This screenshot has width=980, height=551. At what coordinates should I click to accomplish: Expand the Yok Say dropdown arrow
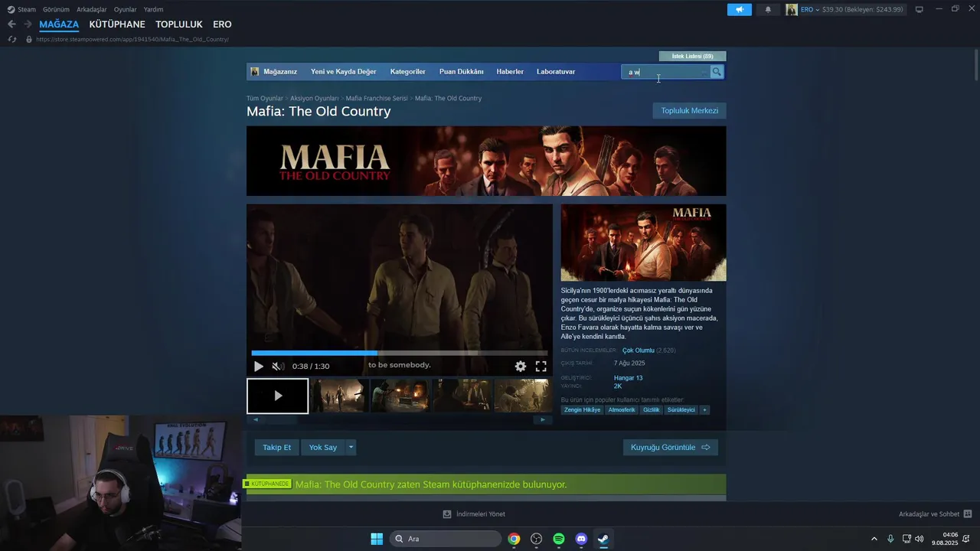click(351, 447)
